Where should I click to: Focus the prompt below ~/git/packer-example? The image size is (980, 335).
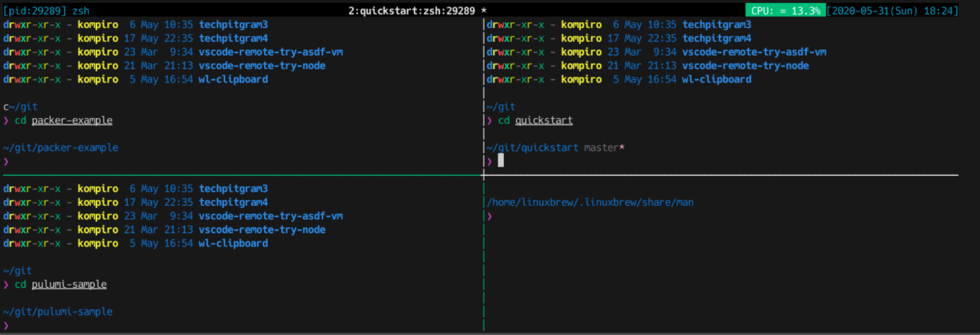point(6,161)
